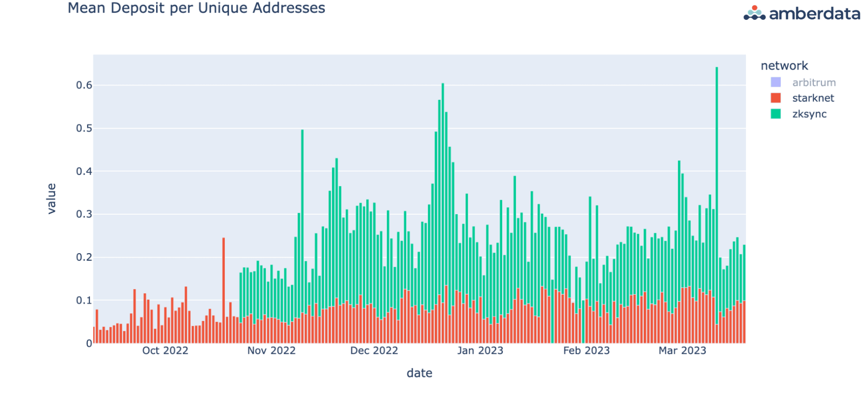Select the chart title Mean Deposit per Unique Addresses
Image resolution: width=868 pixels, height=414 pixels.
pos(196,8)
